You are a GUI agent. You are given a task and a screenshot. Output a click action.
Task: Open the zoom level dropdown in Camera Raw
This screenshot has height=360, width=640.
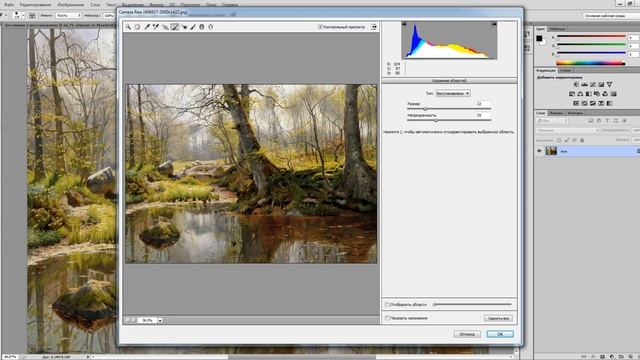[x=160, y=320]
